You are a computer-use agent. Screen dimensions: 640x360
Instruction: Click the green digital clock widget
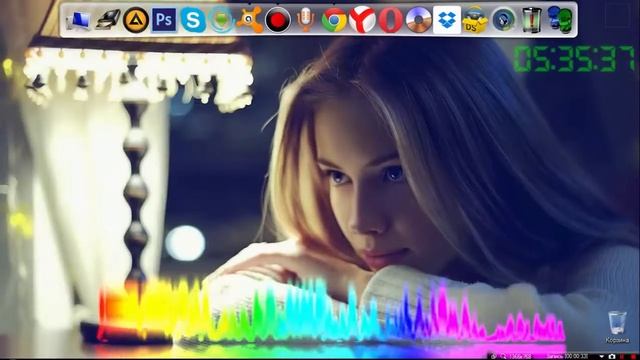coord(574,59)
